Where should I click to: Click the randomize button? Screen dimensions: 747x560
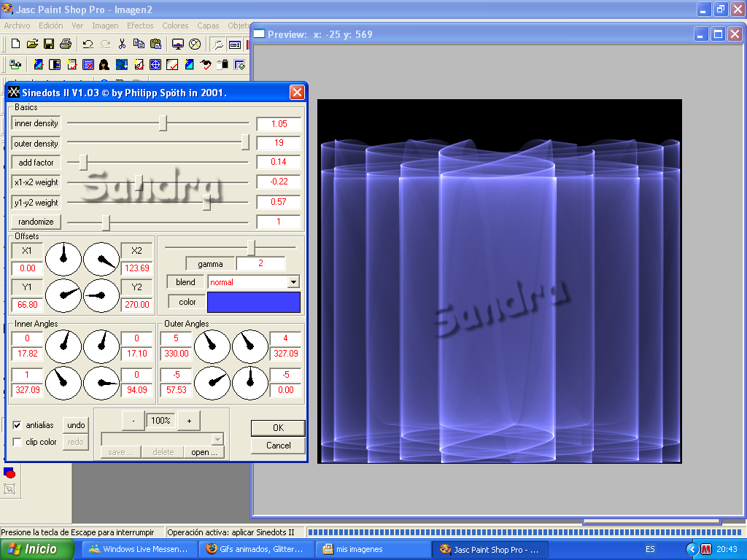(36, 222)
